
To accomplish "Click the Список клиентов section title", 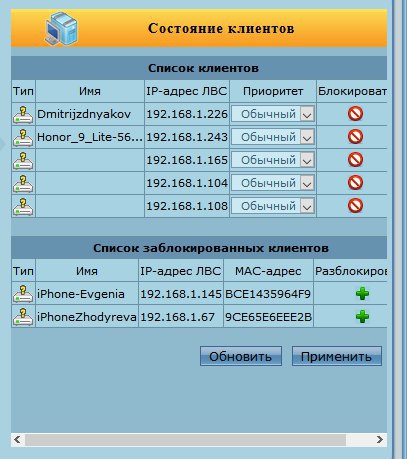I will click(x=203, y=68).
